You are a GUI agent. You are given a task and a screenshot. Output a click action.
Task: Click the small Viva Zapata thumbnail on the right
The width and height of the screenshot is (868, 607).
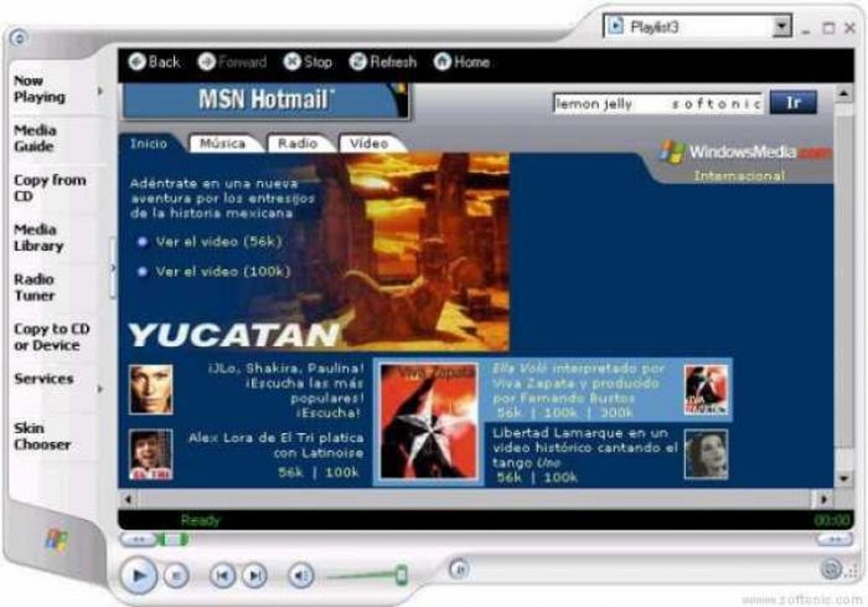click(705, 389)
